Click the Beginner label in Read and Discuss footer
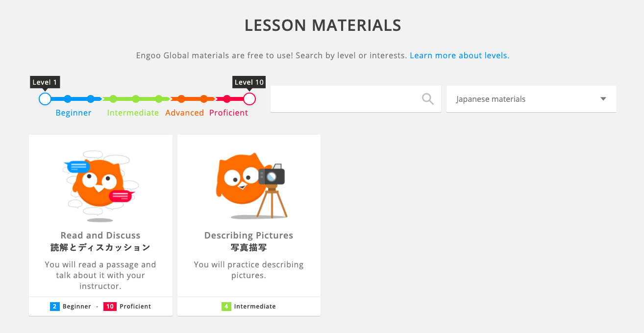644x333 pixels. (77, 307)
